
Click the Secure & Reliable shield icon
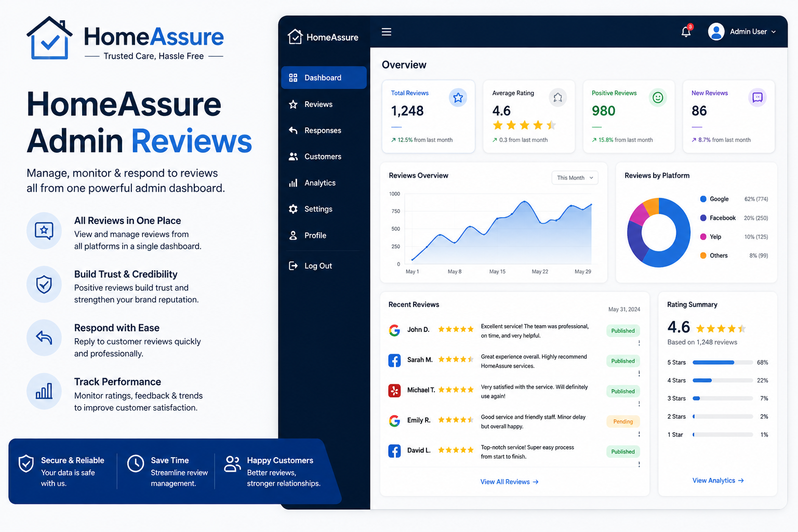[26, 463]
